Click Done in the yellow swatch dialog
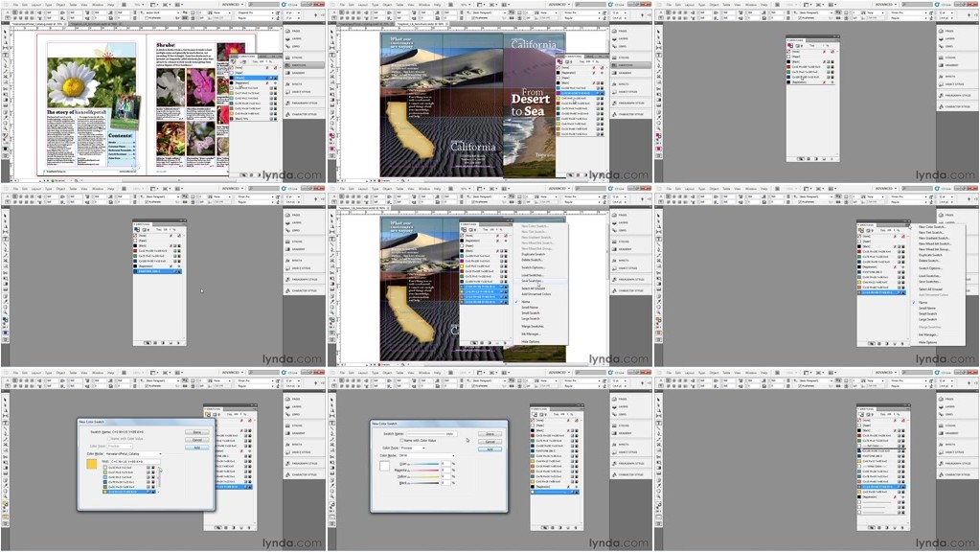The image size is (980, 552). (x=197, y=432)
